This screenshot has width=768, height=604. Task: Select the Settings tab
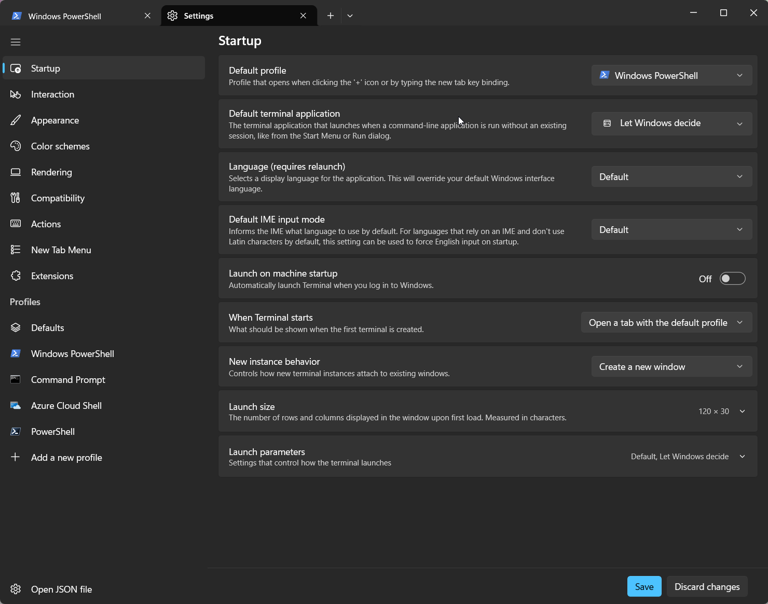239,16
